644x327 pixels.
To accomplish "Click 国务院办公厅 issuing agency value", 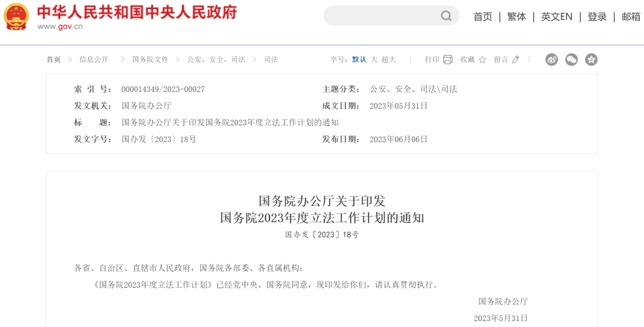I will pos(147,106).
